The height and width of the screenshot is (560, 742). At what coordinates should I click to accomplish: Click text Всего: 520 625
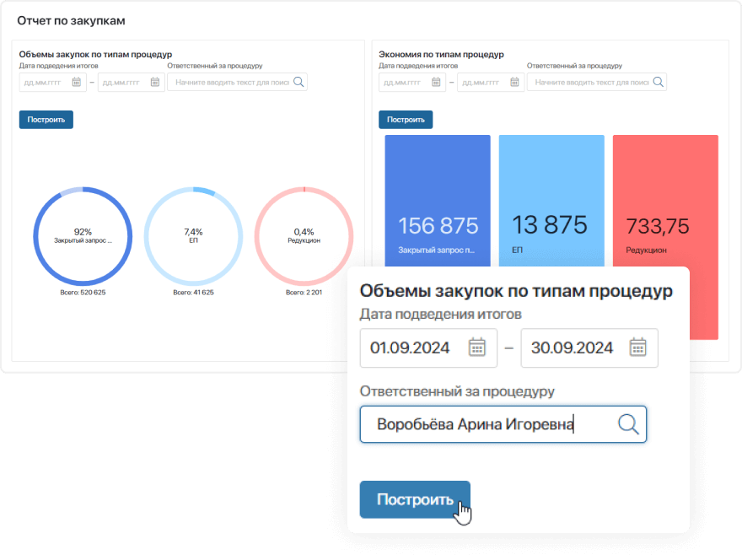point(83,293)
